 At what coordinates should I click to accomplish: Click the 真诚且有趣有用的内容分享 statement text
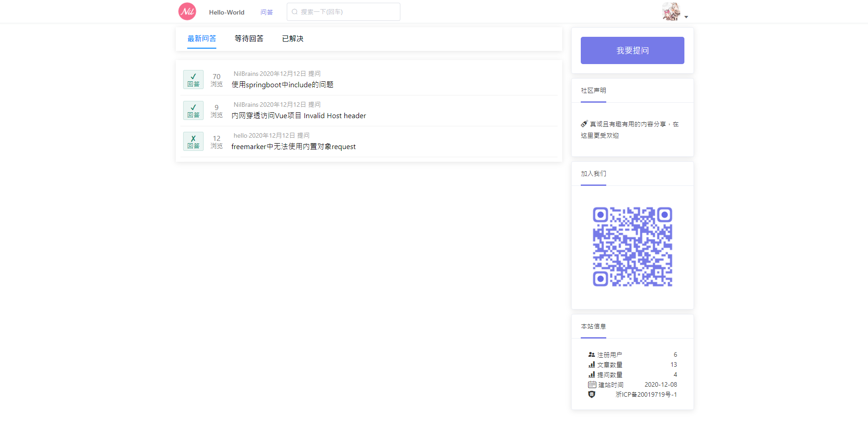tap(630, 130)
